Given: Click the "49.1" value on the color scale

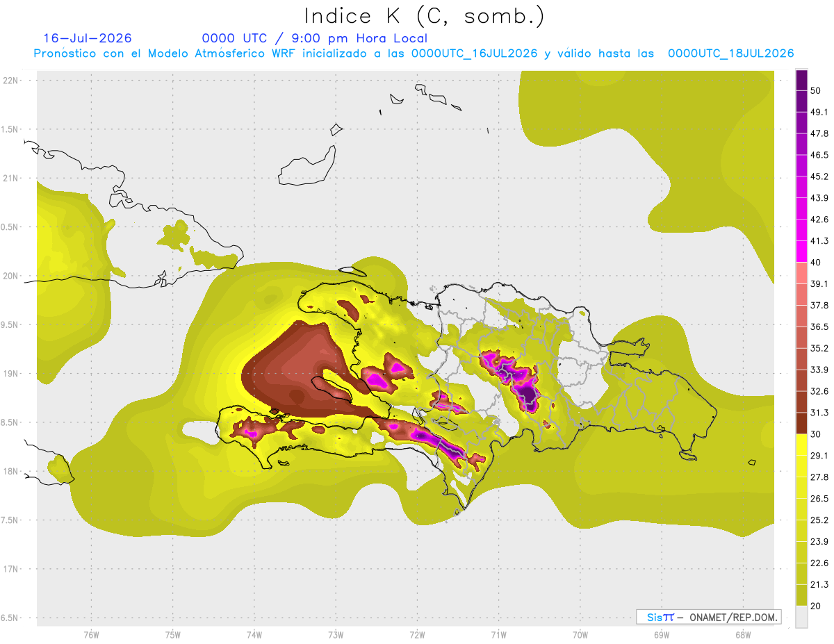Looking at the screenshot, I should [x=819, y=112].
